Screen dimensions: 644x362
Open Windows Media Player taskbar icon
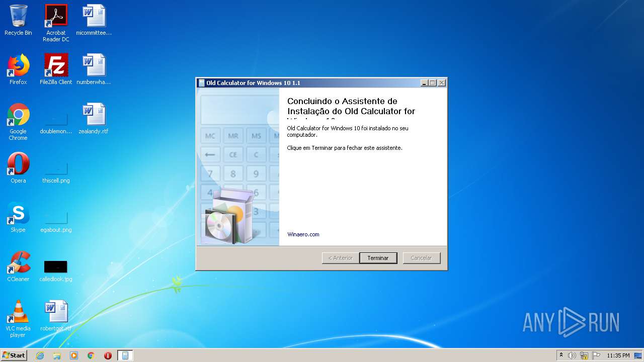click(74, 355)
